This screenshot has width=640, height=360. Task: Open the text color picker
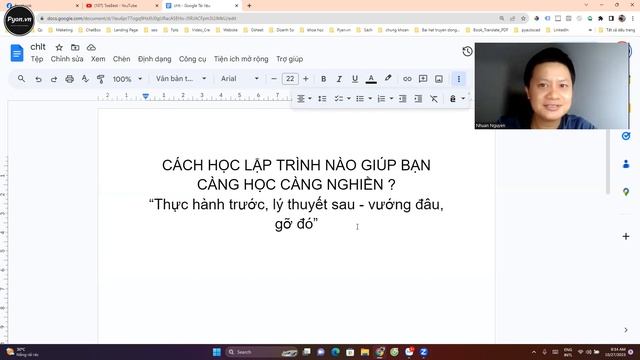tap(371, 79)
